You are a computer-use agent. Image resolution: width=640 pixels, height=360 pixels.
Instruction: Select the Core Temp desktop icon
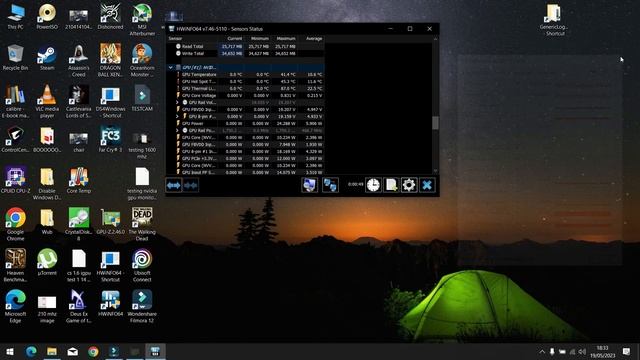[x=78, y=180]
